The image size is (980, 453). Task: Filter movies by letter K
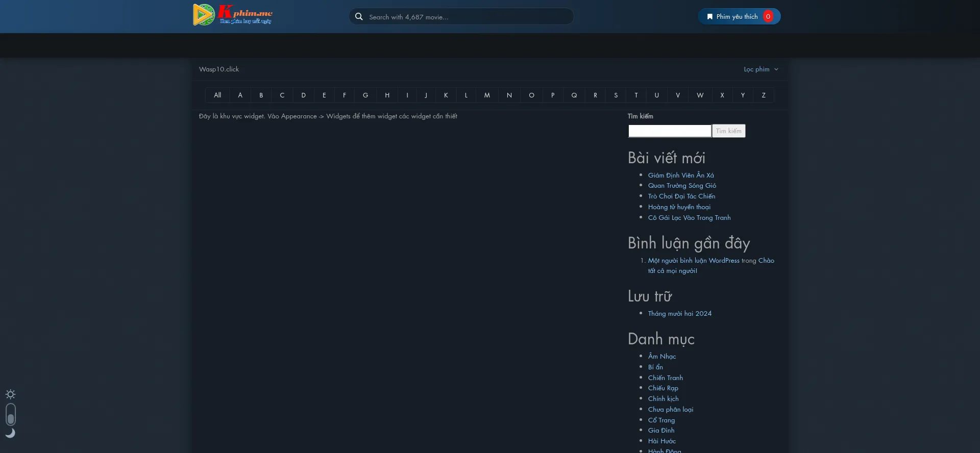[446, 95]
